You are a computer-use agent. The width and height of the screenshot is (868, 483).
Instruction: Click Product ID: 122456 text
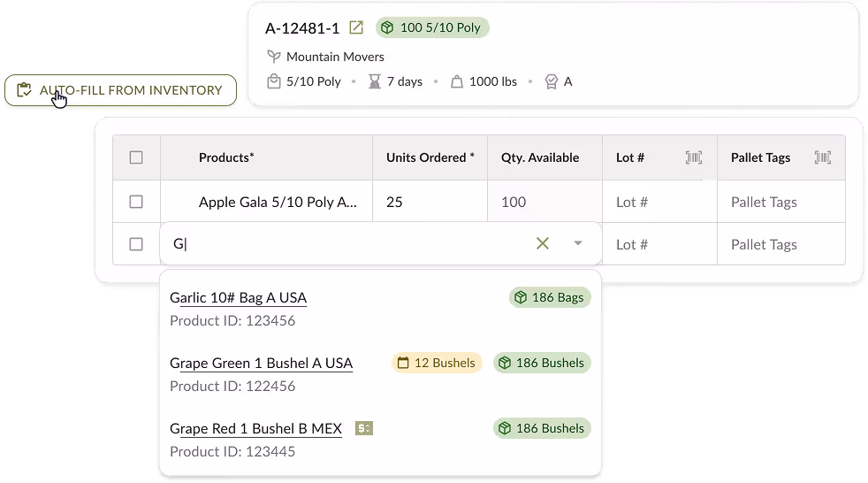click(232, 386)
